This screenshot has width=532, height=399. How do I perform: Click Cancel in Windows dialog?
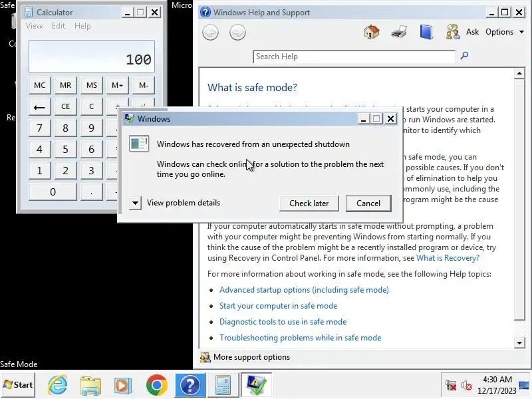368,203
